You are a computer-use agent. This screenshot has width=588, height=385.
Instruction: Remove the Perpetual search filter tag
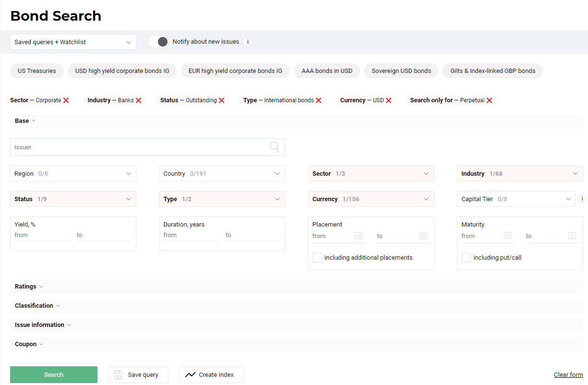489,100
